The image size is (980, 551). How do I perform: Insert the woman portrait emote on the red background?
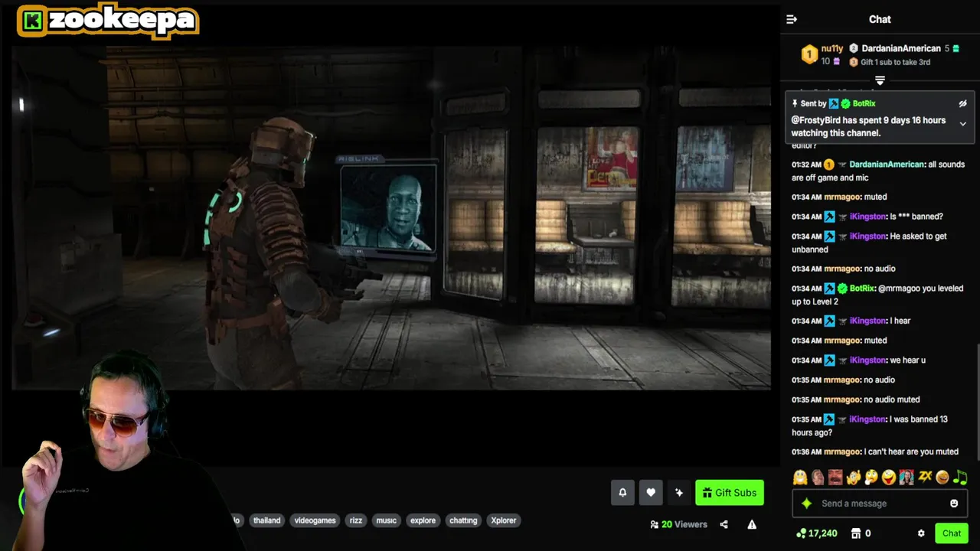click(906, 478)
